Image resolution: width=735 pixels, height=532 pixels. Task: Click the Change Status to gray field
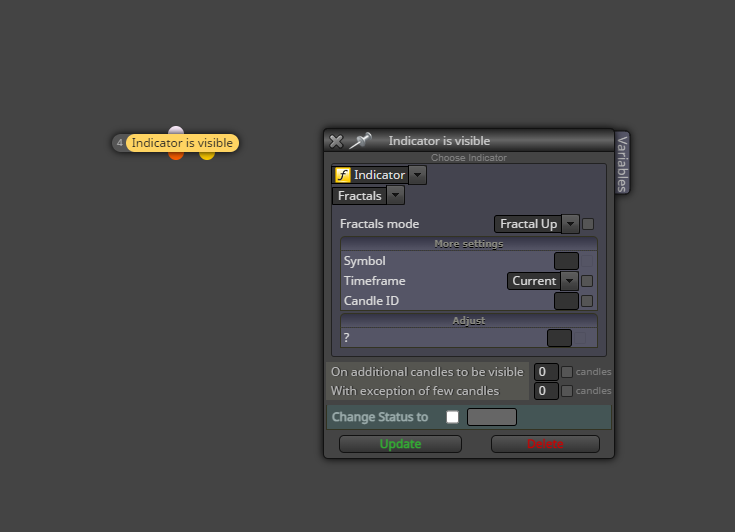point(492,417)
